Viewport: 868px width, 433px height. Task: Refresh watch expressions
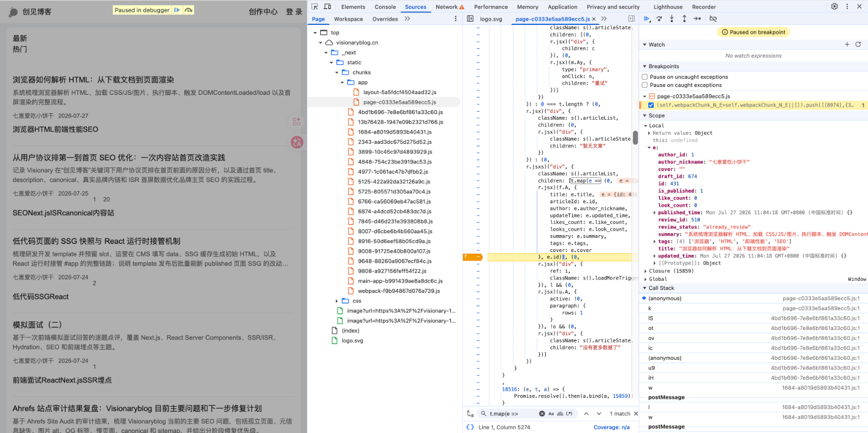[x=858, y=44]
